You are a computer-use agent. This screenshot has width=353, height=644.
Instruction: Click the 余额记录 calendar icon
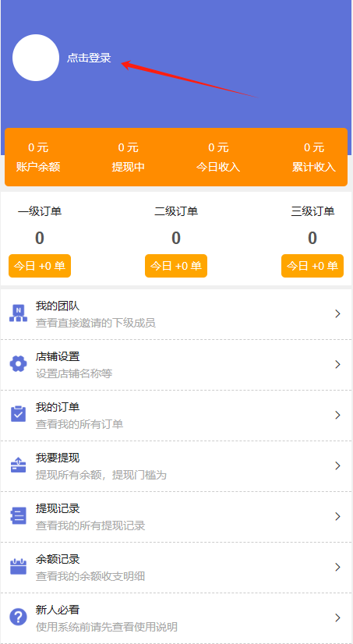point(18,567)
